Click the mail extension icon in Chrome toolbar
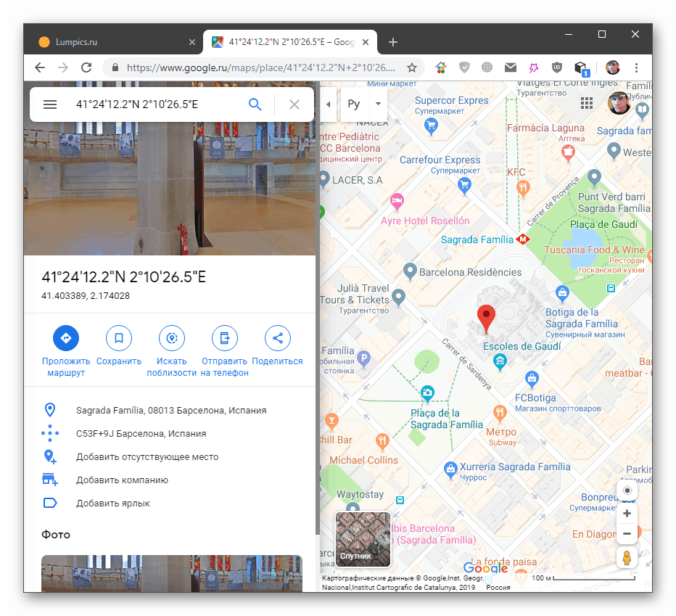The height and width of the screenshot is (616, 676). pos(511,67)
